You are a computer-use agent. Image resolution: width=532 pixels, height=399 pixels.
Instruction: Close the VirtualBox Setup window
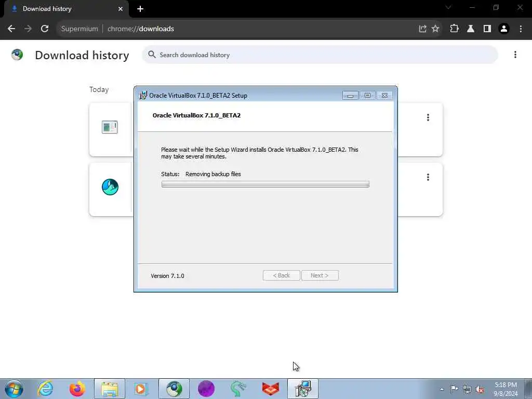click(384, 96)
